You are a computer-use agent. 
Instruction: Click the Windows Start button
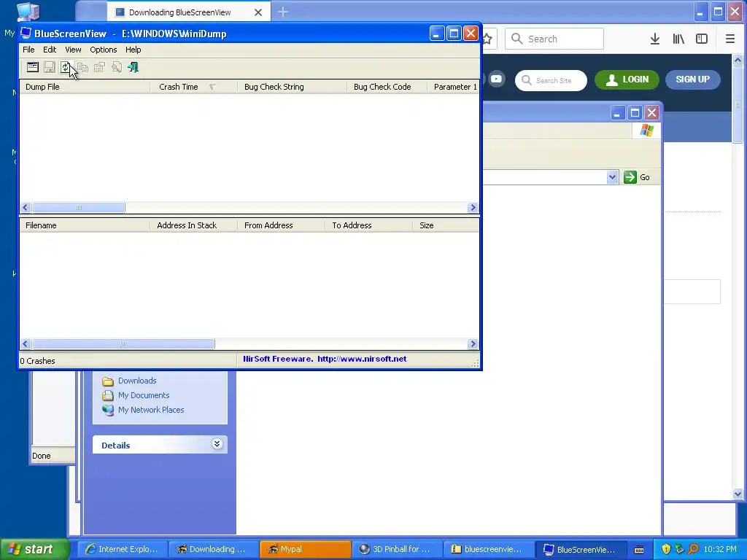[34, 549]
